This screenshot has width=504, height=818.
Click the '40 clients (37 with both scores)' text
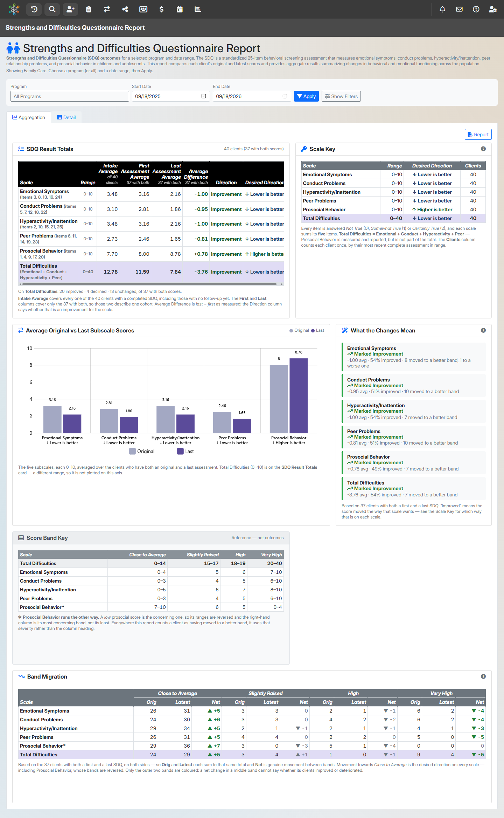[254, 149]
